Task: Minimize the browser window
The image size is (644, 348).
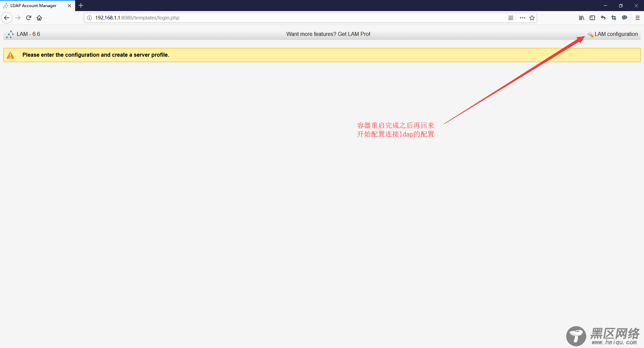Action: click(605, 5)
